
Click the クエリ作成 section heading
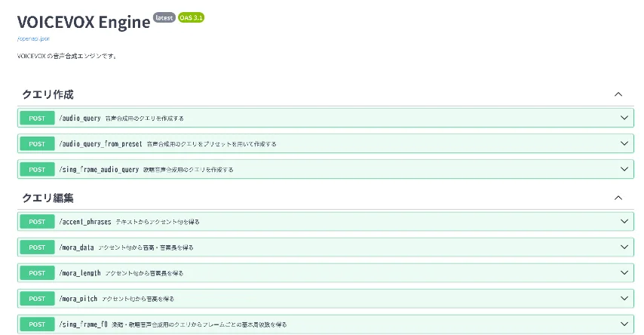[x=48, y=94]
